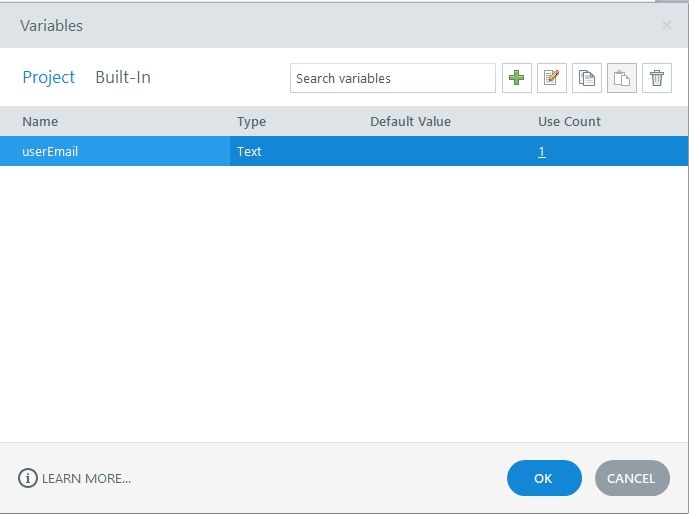The image size is (689, 514).
Task: Switch to the Project tab
Action: pos(49,77)
